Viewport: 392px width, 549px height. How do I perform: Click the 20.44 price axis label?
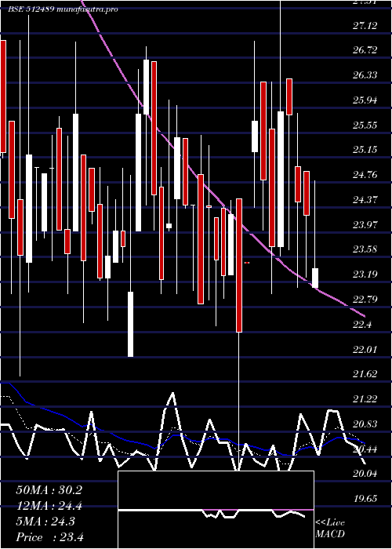(x=365, y=449)
